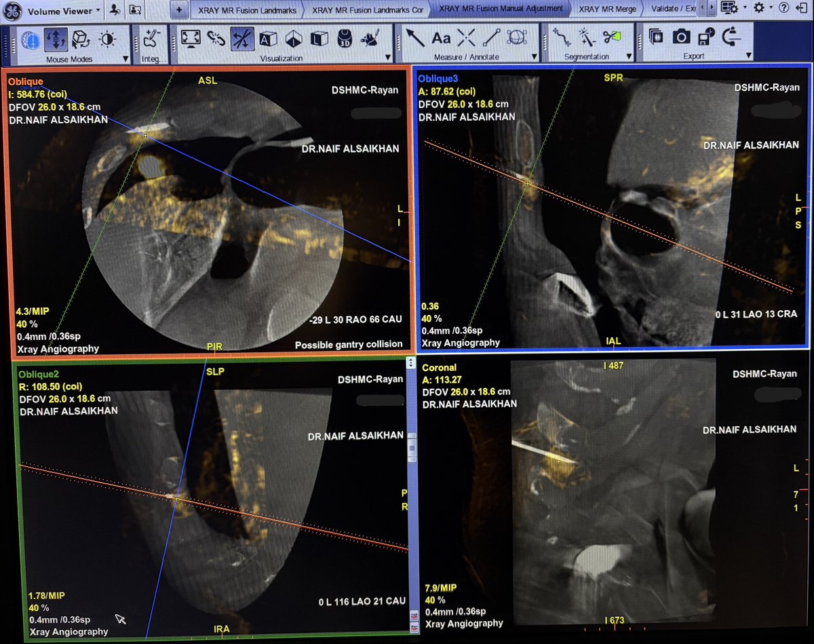The image size is (814, 644).
Task: Click the camera snapshot icon
Action: (x=681, y=36)
